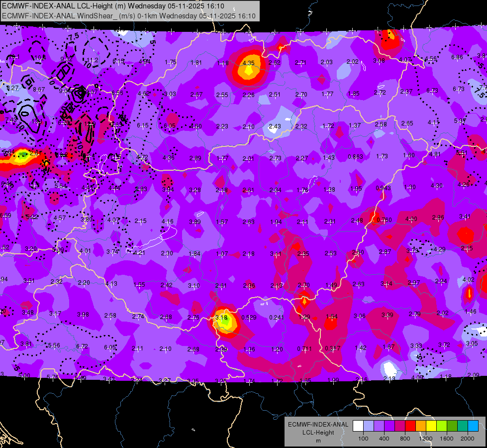487x448 pixels.
Task: Click the yellow legend swatch
Action: 431,426
